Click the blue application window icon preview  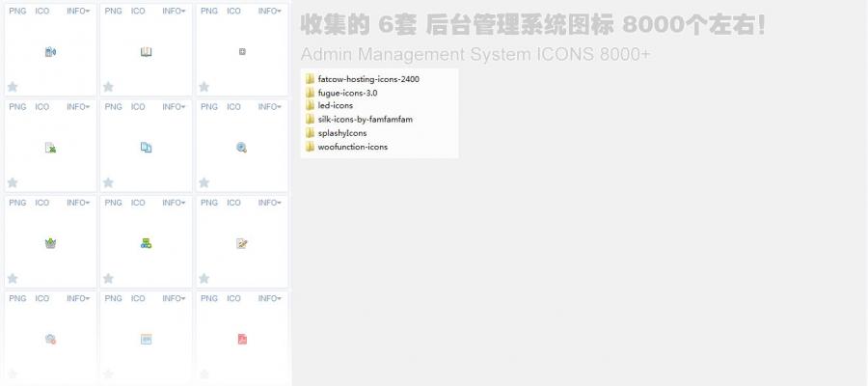pyautogui.click(x=147, y=339)
